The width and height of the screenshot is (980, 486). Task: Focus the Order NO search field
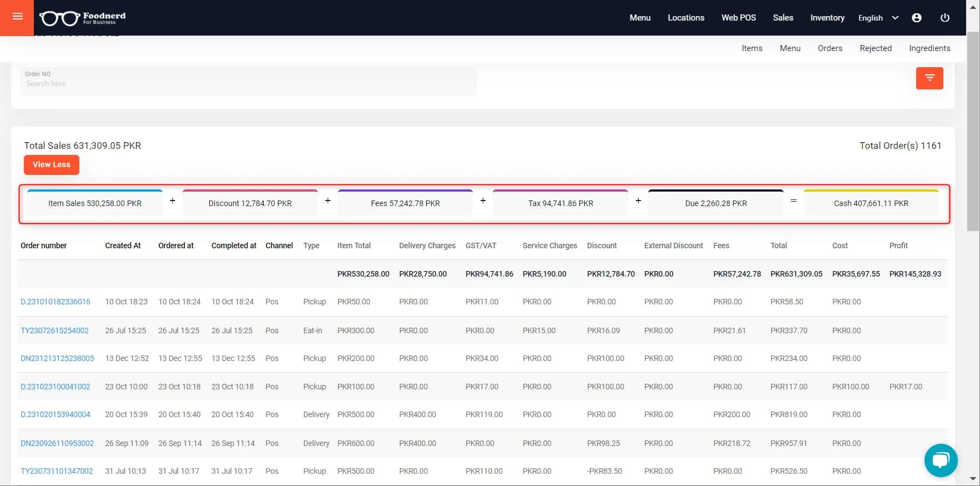tap(248, 82)
